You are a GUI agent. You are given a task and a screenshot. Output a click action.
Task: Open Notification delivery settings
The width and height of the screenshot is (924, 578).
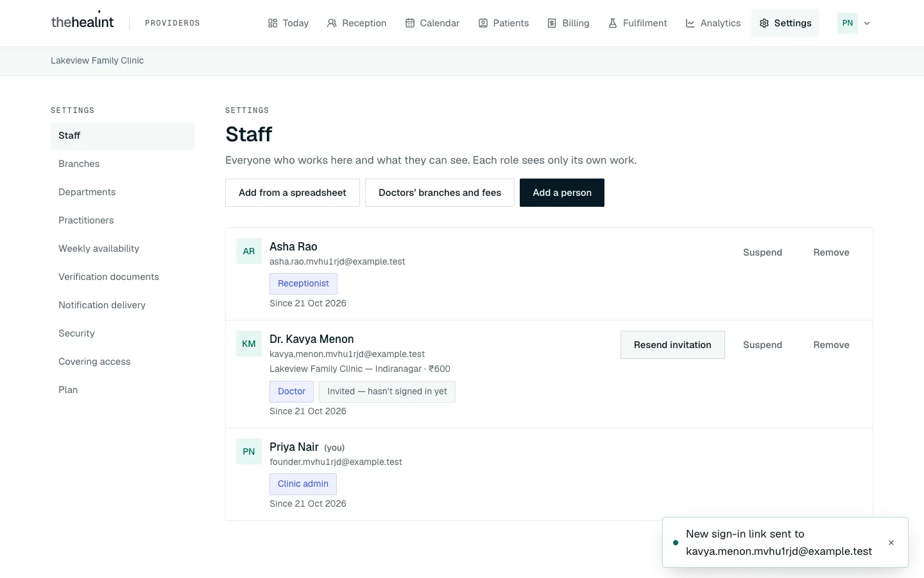click(123, 305)
